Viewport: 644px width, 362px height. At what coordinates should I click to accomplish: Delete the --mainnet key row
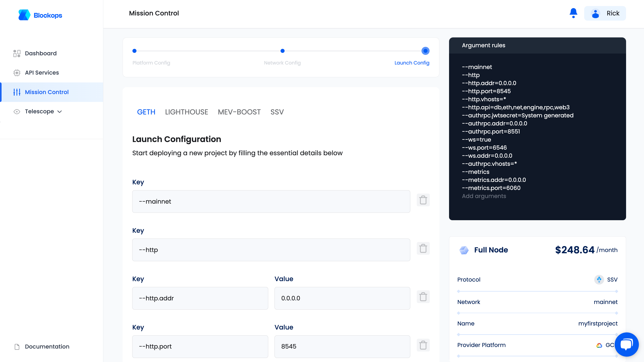(423, 200)
